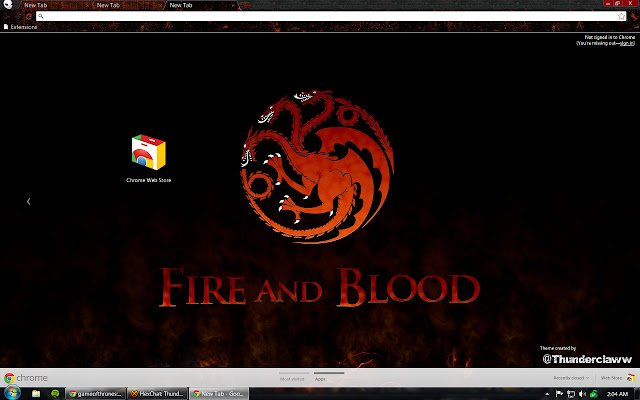Switch to MixChat Thund... taskbar window
The height and width of the screenshot is (400, 640).
click(158, 394)
